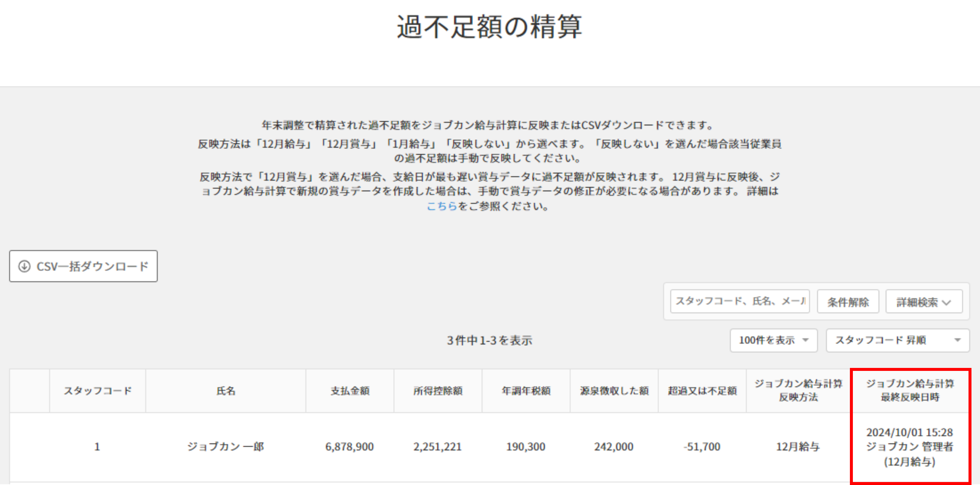The image size is (980, 485).
Task: Click the 支払金額 column header
Action: (350, 391)
